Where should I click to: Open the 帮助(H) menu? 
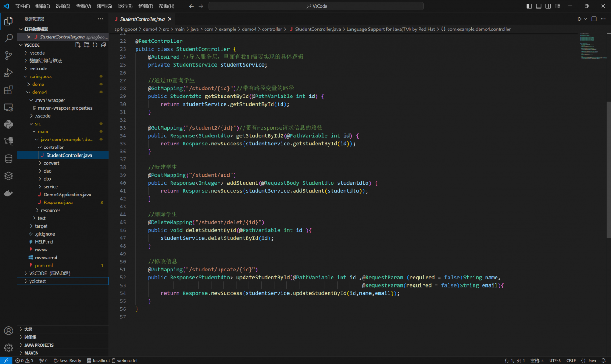click(x=166, y=6)
